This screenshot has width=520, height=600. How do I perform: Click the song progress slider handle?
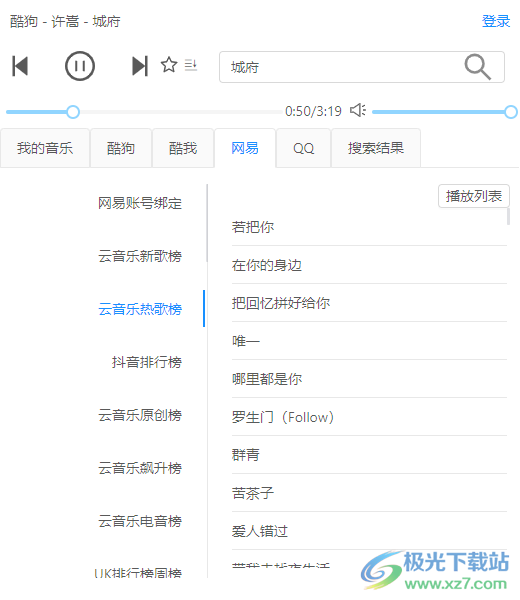coord(73,112)
